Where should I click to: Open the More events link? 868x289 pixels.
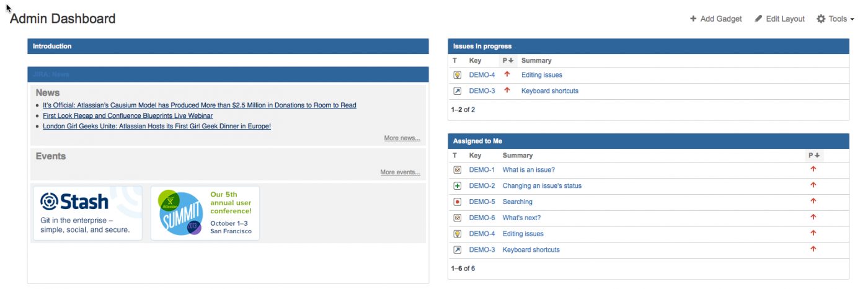(x=400, y=172)
